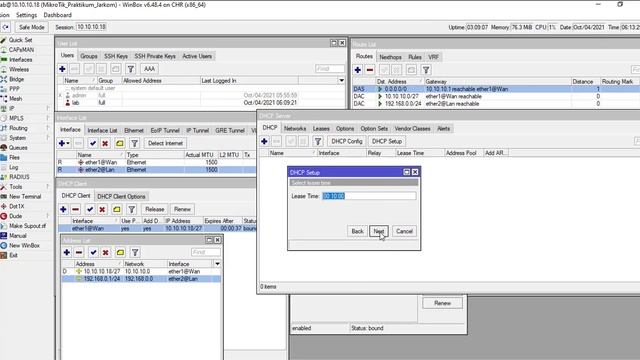Click Release in DHCP Client

coord(155,209)
